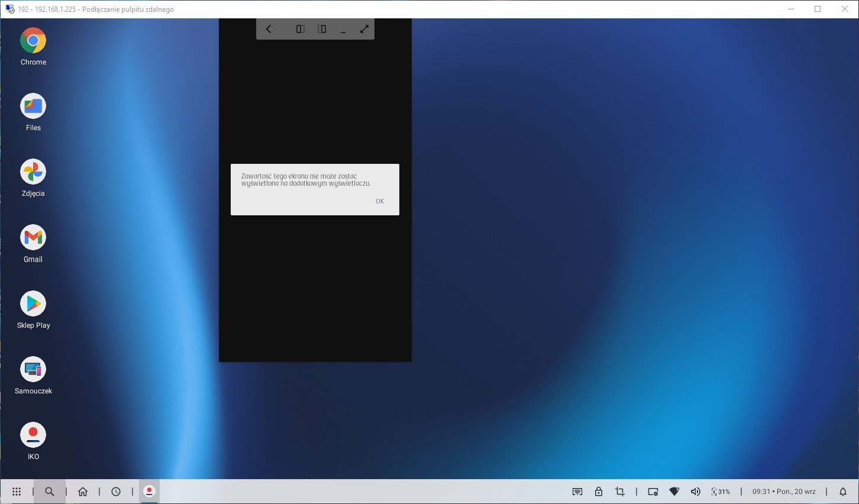Screen dimensions: 859x504
Task: Switch to the running IKO taskbar app
Action: (x=150, y=491)
